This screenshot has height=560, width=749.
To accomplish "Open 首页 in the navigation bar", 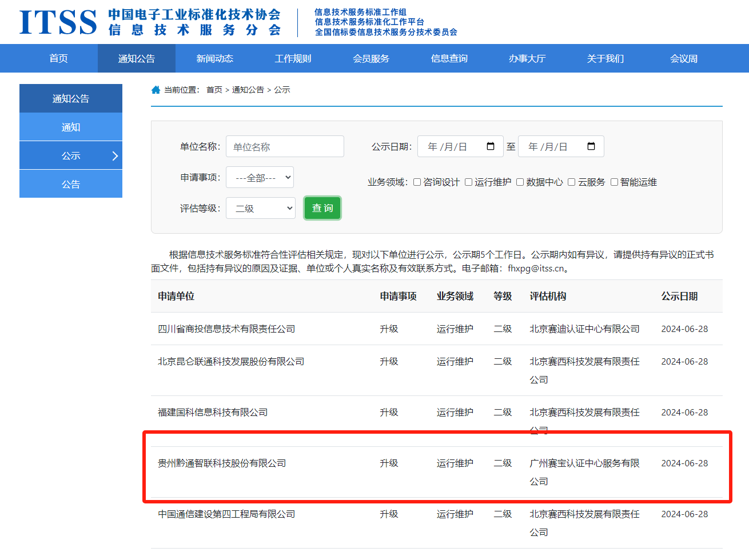I will coord(58,58).
